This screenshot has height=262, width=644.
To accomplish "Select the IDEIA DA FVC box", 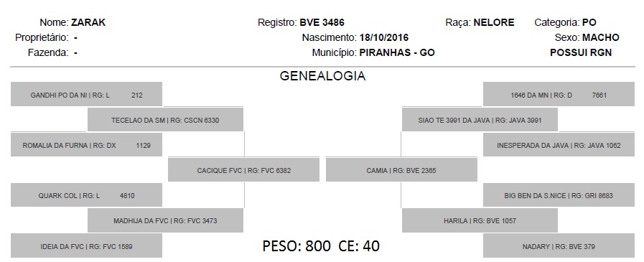I will tap(86, 246).
